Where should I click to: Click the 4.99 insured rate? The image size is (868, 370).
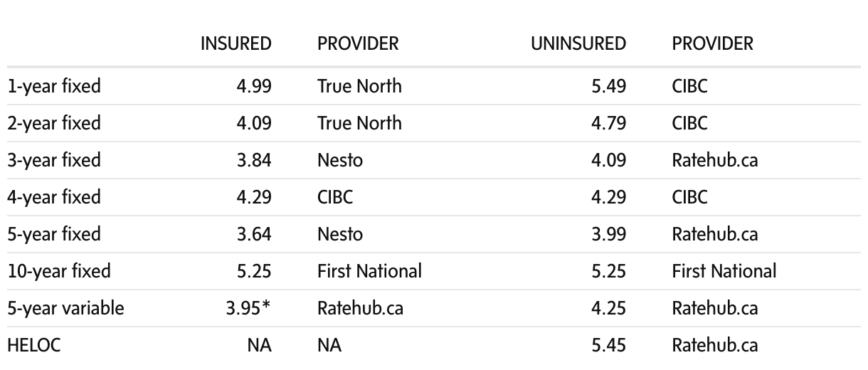pyautogui.click(x=254, y=86)
